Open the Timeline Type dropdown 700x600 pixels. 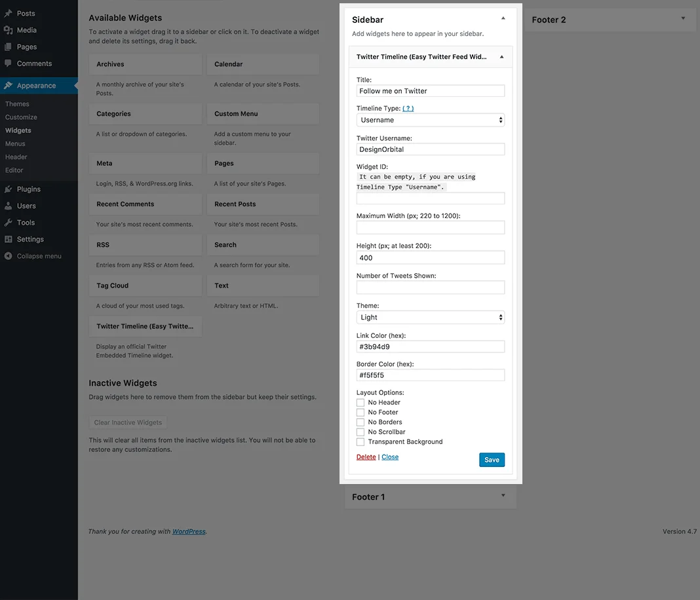(x=431, y=120)
